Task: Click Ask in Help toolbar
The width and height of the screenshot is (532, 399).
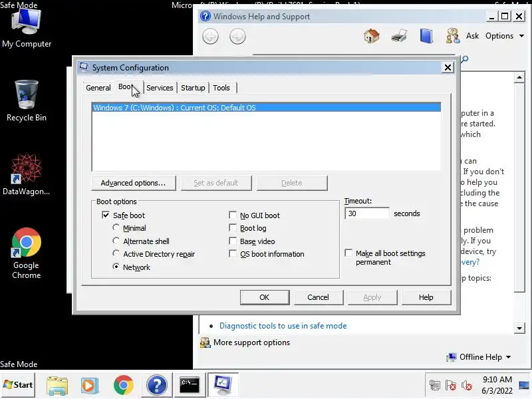Action: [x=472, y=36]
